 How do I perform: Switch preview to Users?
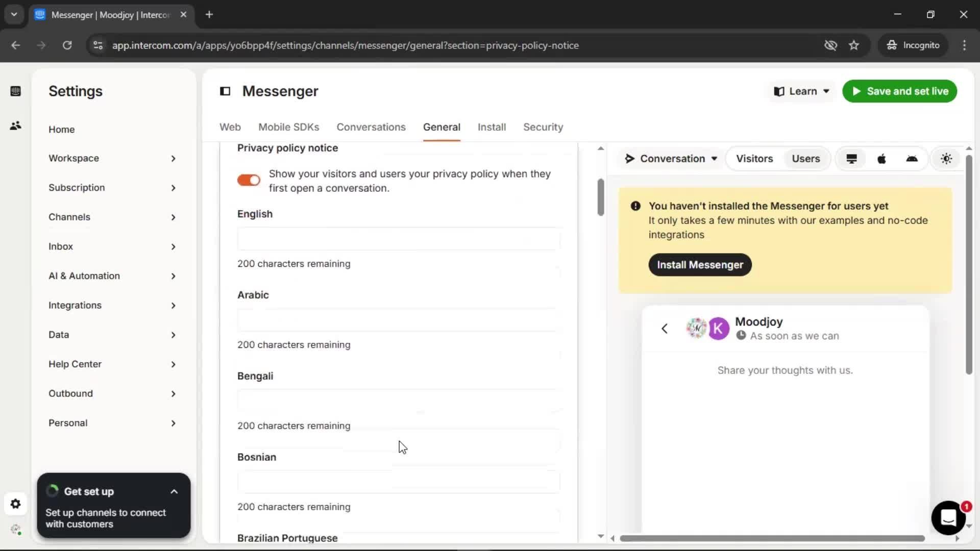coord(806,159)
